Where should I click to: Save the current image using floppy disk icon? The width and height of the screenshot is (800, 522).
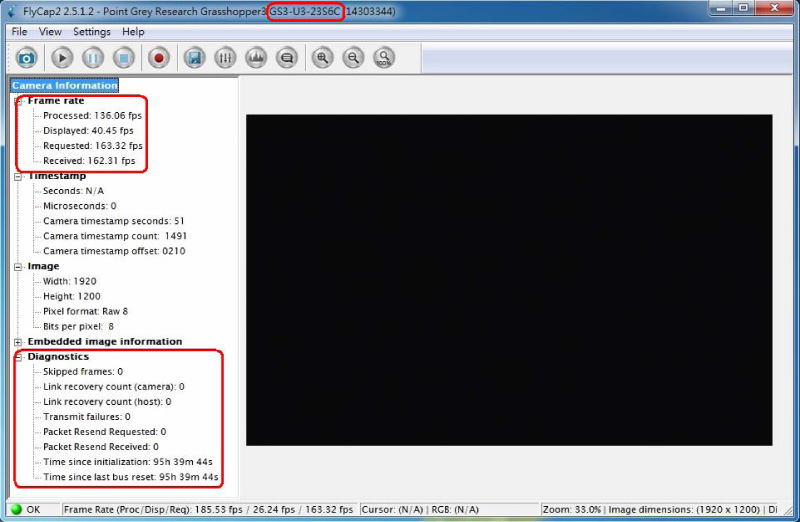195,58
